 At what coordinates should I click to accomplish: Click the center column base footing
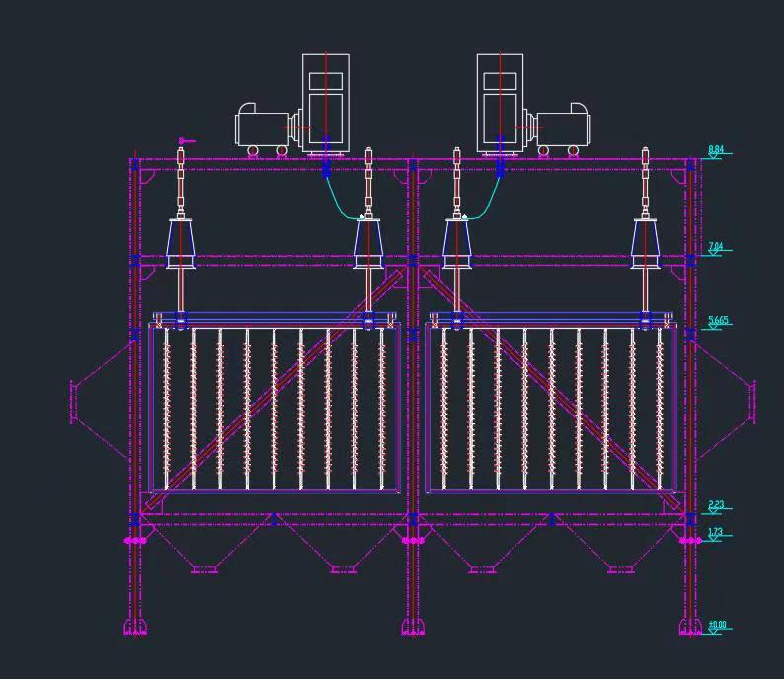(x=412, y=626)
